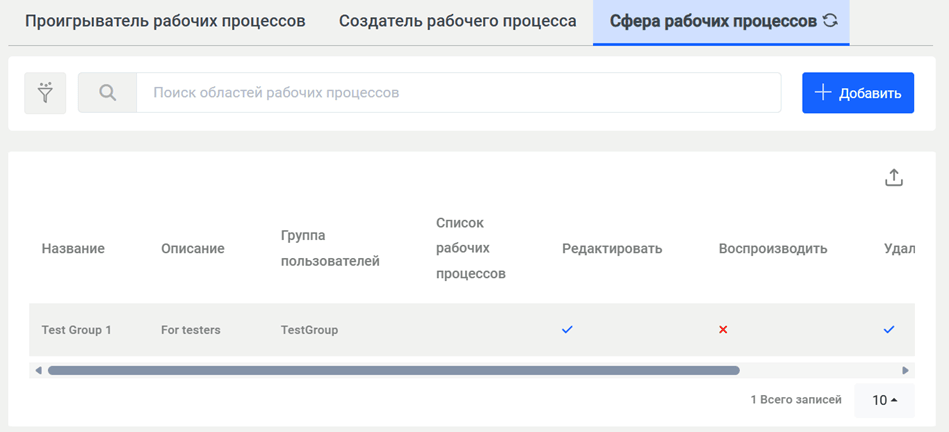Switch to Создатель рабочего процесса tab
The image size is (949, 432).
coord(458,21)
